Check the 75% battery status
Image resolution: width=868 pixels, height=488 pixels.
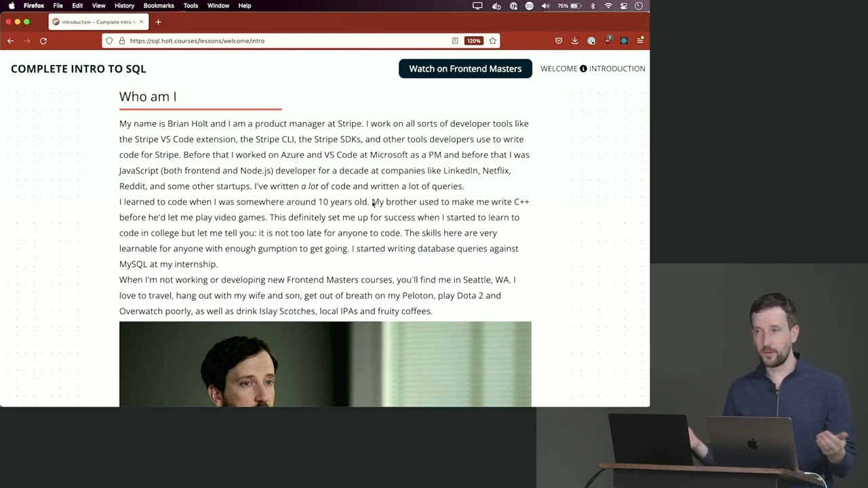pos(570,5)
